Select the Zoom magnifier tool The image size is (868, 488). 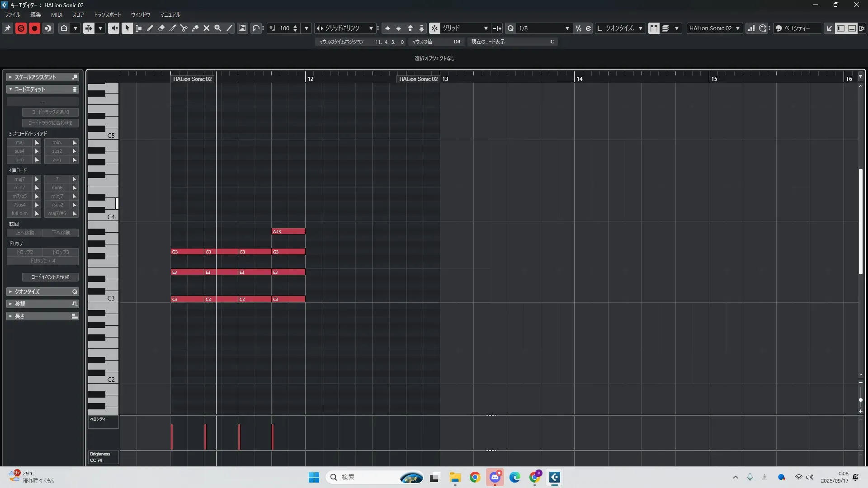click(218, 28)
